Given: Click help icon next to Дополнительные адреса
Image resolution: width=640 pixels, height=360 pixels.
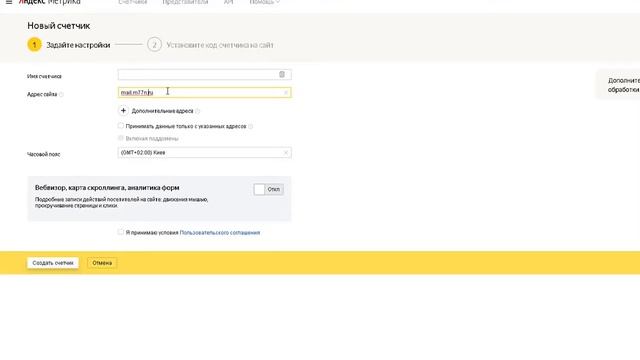Looking at the screenshot, I should (198, 111).
